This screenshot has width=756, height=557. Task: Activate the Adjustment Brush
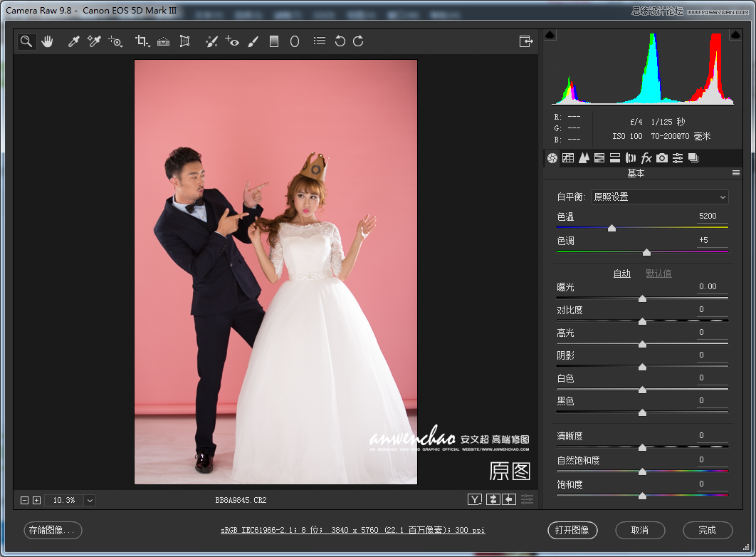pos(253,41)
